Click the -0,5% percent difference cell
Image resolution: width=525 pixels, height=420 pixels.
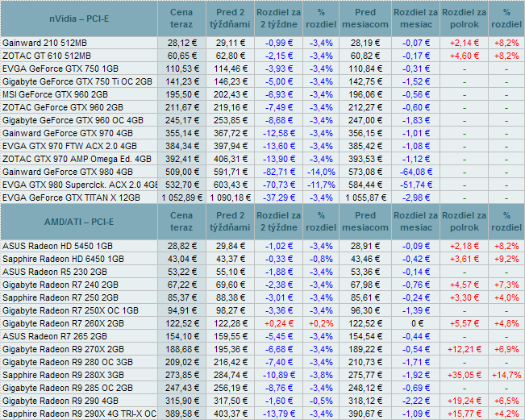(321, 401)
